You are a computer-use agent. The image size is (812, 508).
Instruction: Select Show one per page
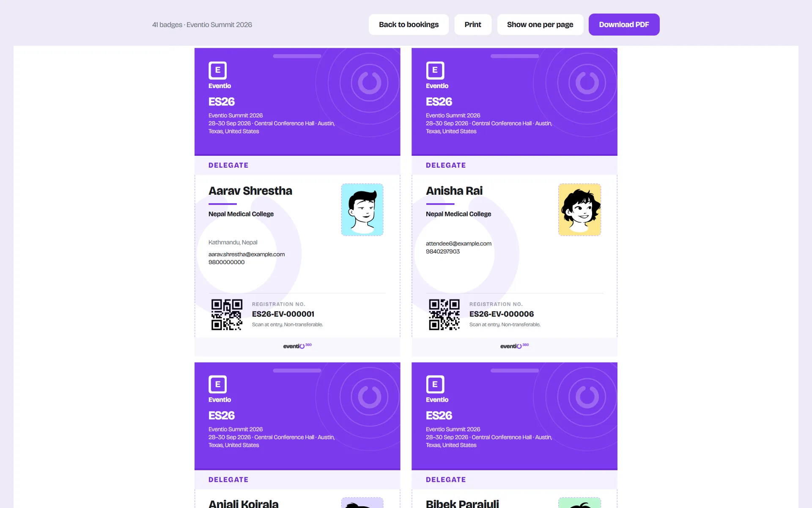[540, 25]
